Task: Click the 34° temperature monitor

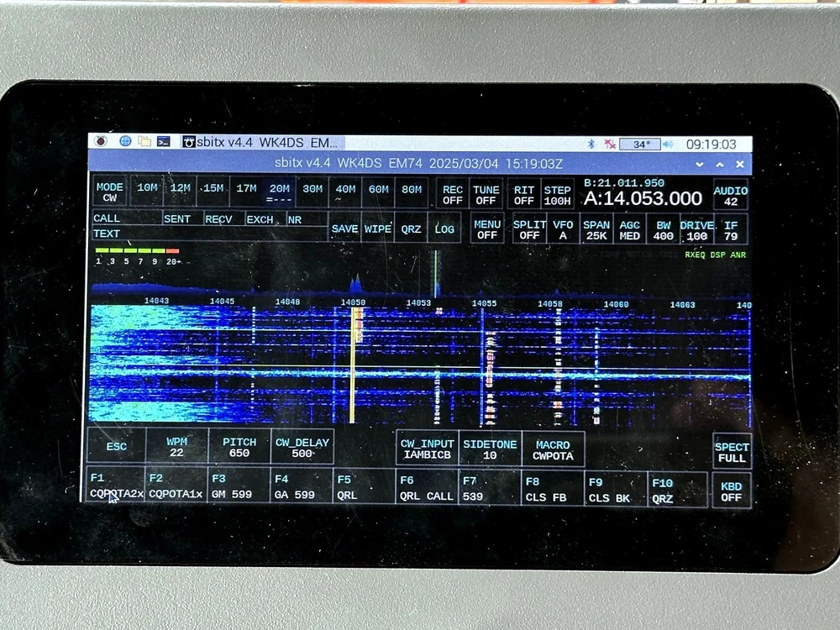Action: click(639, 144)
